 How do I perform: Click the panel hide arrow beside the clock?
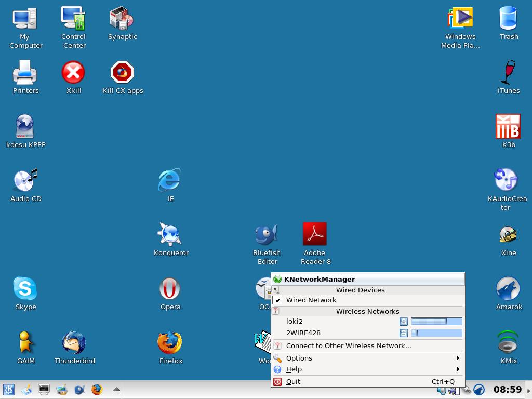pos(528,390)
